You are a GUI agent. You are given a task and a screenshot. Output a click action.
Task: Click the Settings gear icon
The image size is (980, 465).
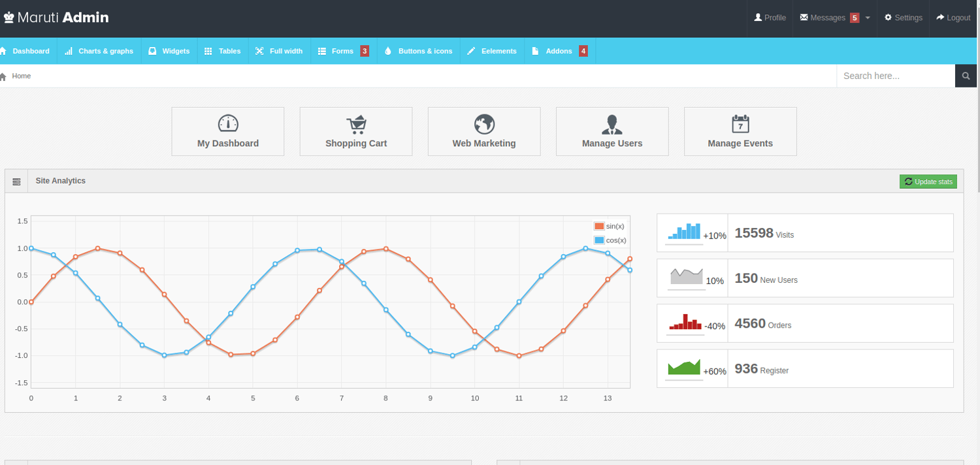point(888,18)
